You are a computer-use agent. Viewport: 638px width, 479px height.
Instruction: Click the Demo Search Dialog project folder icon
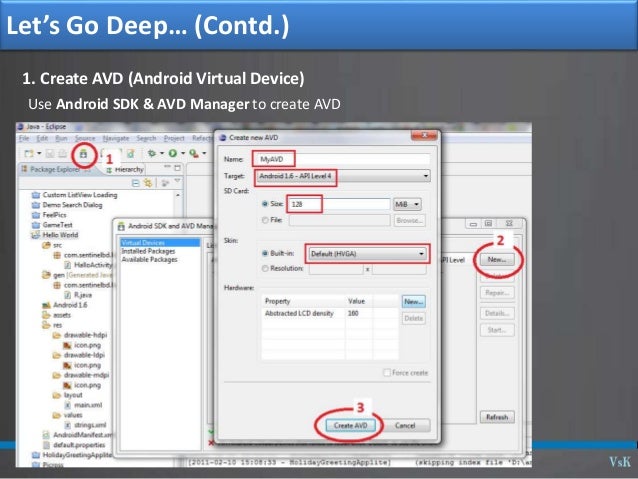pos(36,205)
